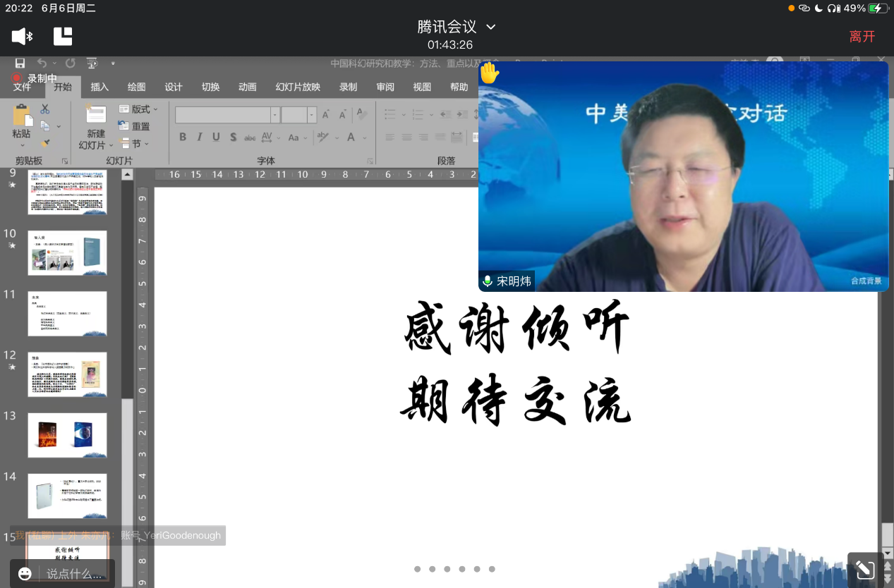Switch to the Insert (插入) ribbon tab

pos(99,87)
